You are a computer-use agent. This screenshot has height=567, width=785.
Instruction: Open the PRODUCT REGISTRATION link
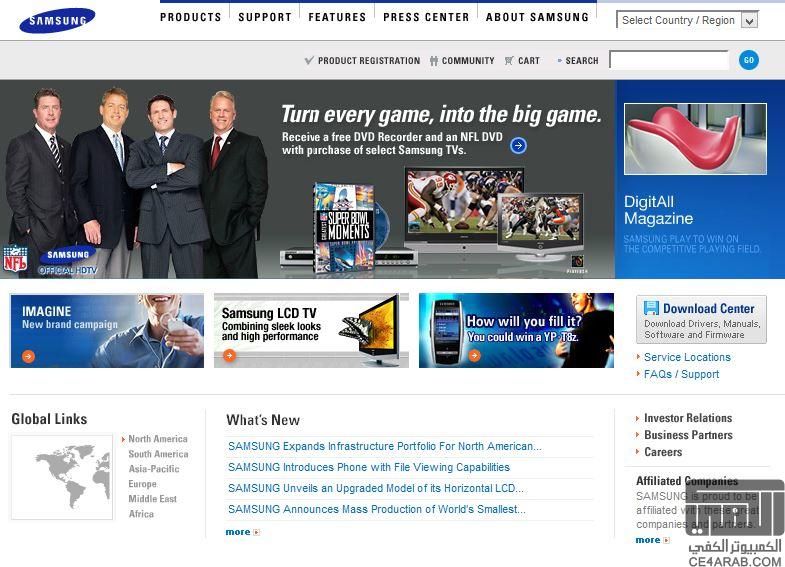(x=369, y=61)
